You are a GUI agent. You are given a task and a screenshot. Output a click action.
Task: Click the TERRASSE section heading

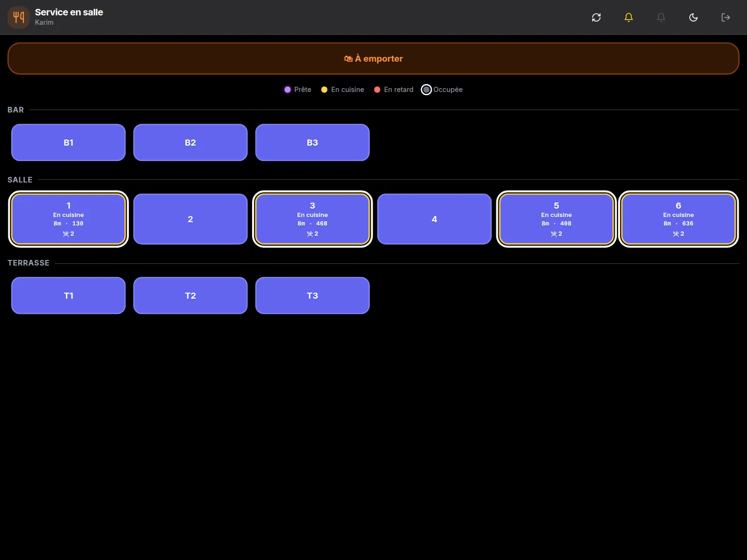click(28, 263)
